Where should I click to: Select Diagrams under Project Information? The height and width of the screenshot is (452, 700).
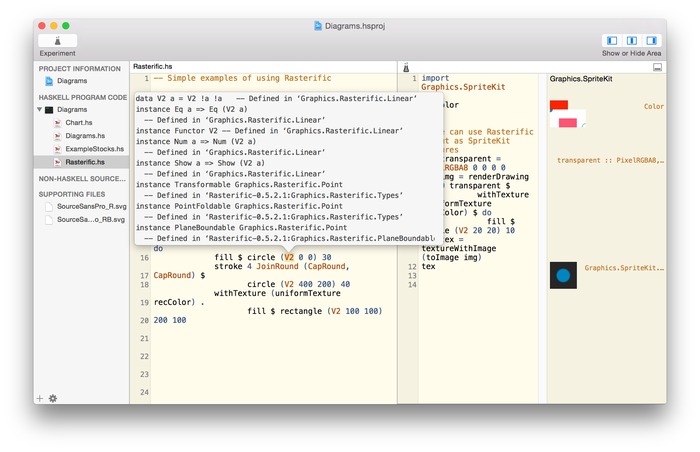click(72, 81)
